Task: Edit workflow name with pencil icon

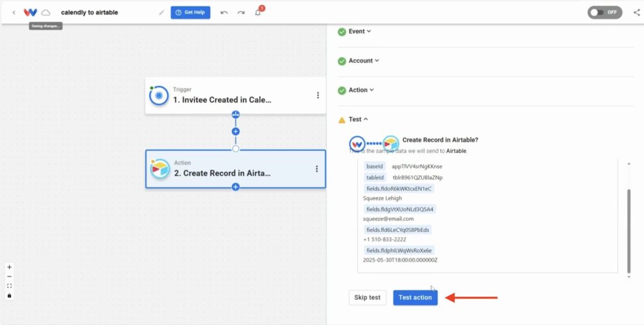Action: click(162, 13)
